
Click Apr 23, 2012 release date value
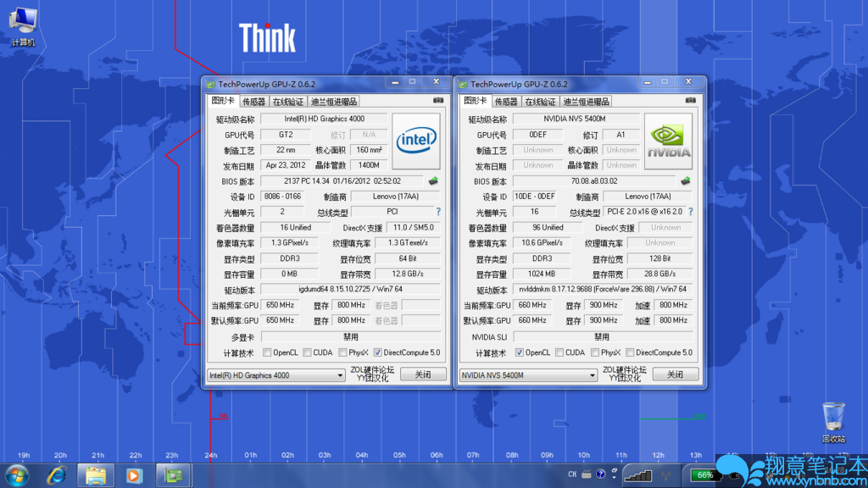coord(286,165)
